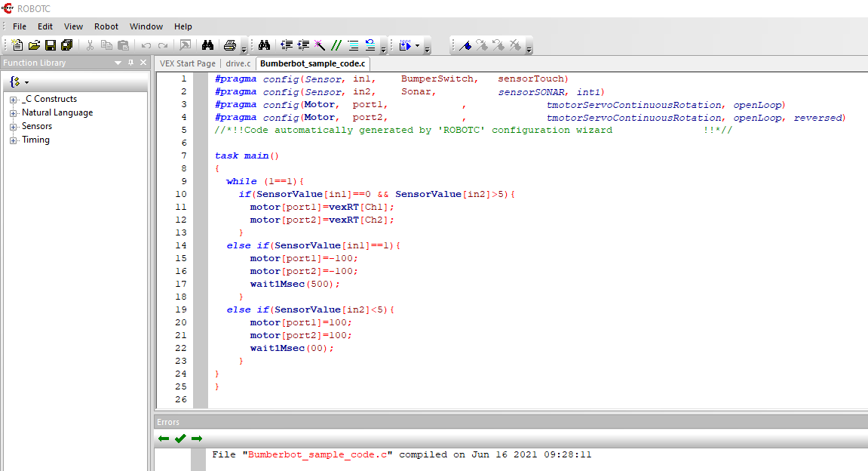Switch to drive.c tab
Screen dimensions: 868x471
point(238,63)
